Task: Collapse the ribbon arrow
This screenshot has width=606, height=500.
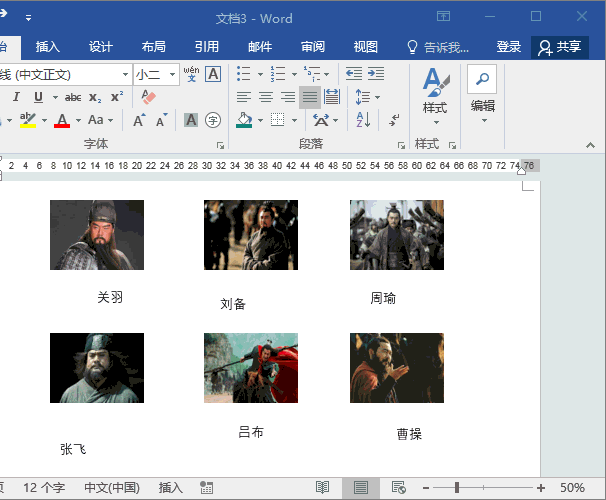Action: [590, 145]
